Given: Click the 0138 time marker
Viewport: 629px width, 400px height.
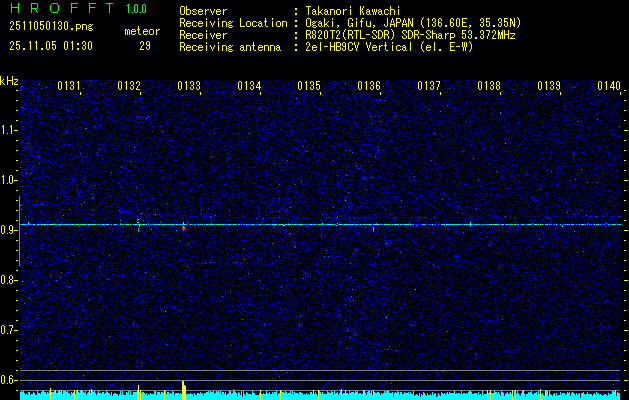Looking at the screenshot, I should click(489, 85).
